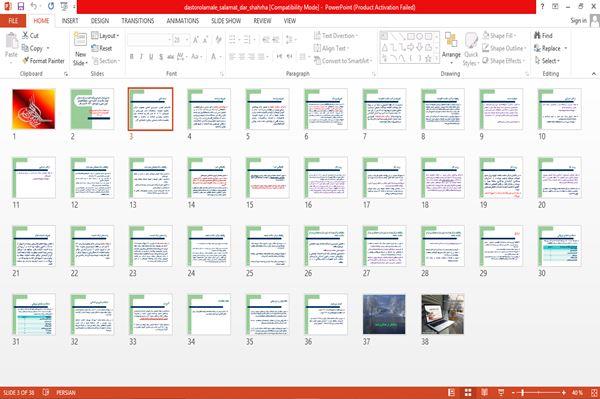The height and width of the screenshot is (399, 600).
Task: Increase font size with large A icon
Action: click(196, 39)
